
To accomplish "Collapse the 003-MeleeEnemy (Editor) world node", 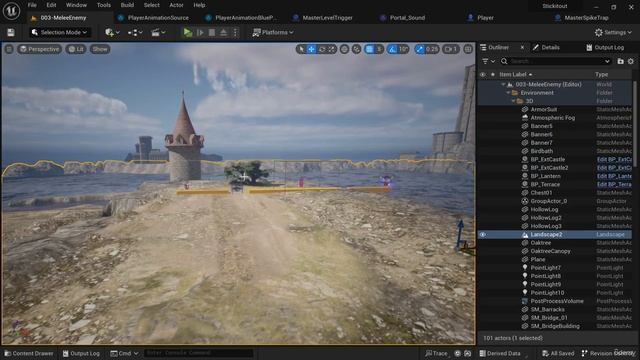I will tap(503, 84).
